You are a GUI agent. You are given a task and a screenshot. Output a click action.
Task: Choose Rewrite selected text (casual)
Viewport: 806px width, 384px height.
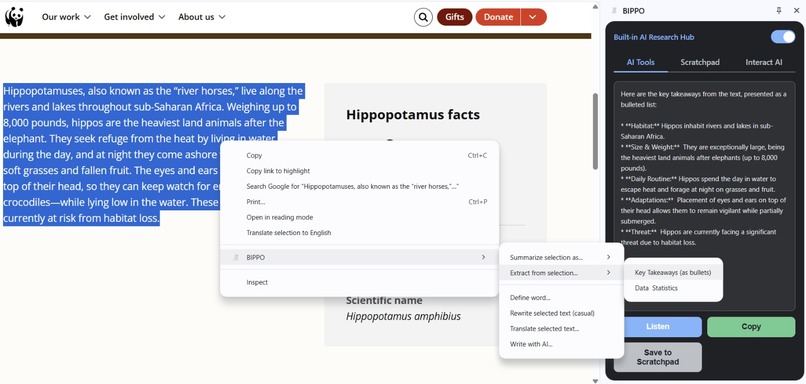coord(561,313)
